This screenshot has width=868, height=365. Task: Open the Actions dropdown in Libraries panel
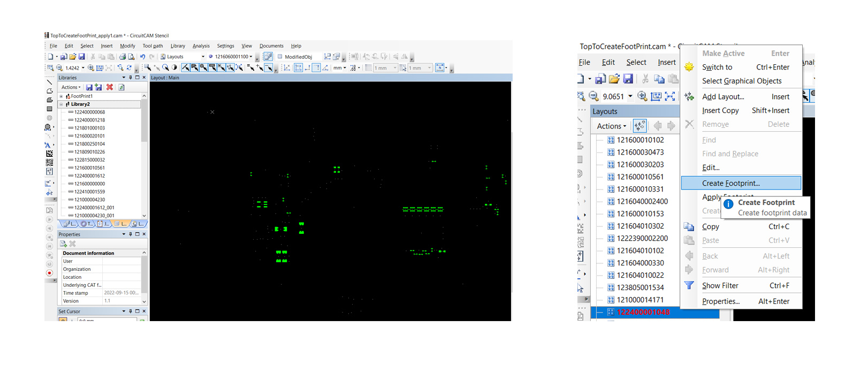[x=71, y=87]
